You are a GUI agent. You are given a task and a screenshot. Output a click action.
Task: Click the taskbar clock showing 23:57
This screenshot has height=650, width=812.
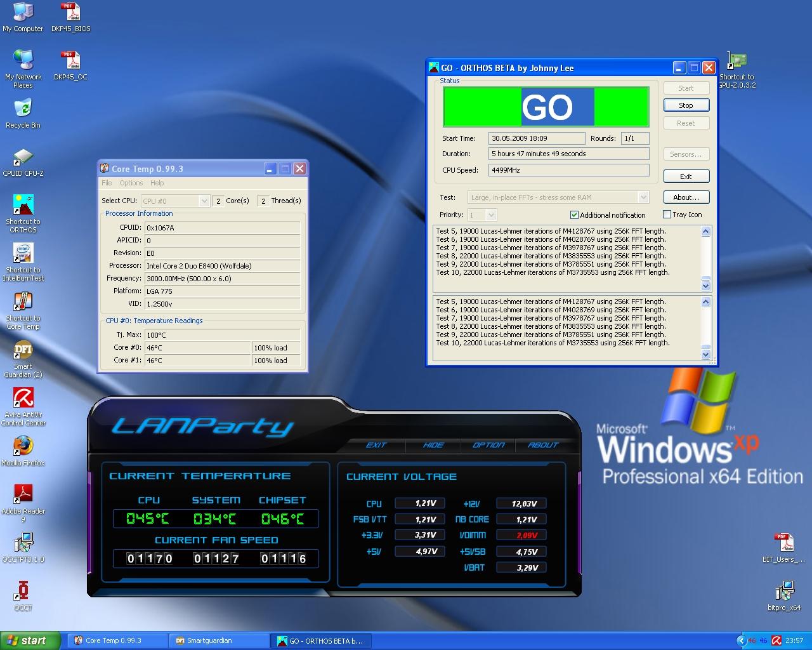(x=794, y=640)
